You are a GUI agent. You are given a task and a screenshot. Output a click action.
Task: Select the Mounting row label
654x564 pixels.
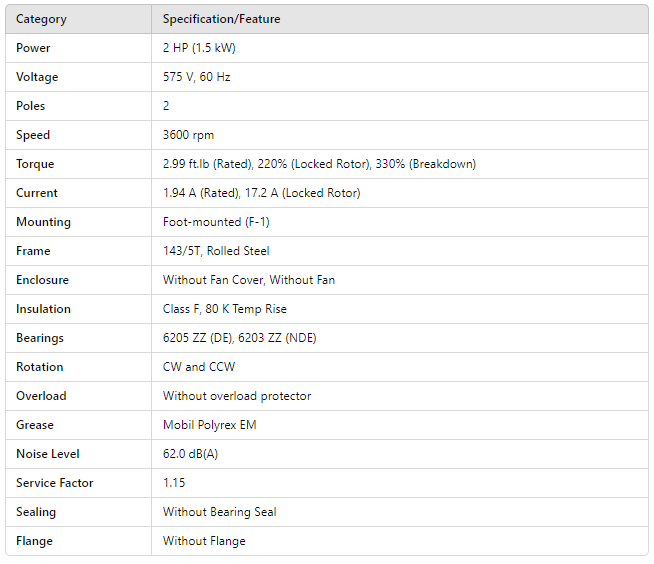point(43,222)
